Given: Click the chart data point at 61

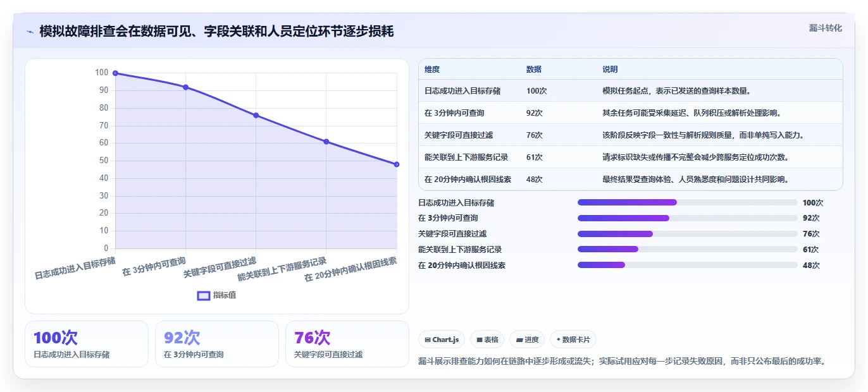Looking at the screenshot, I should tap(326, 142).
